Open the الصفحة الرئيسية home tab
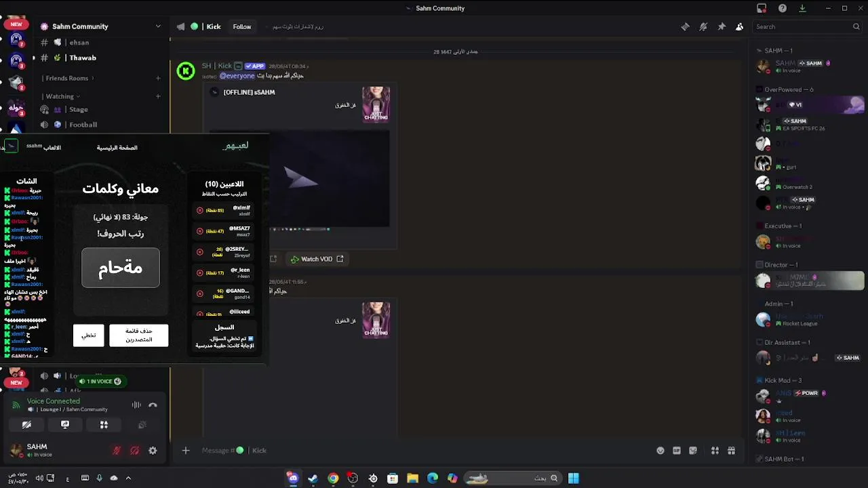 [x=117, y=148]
